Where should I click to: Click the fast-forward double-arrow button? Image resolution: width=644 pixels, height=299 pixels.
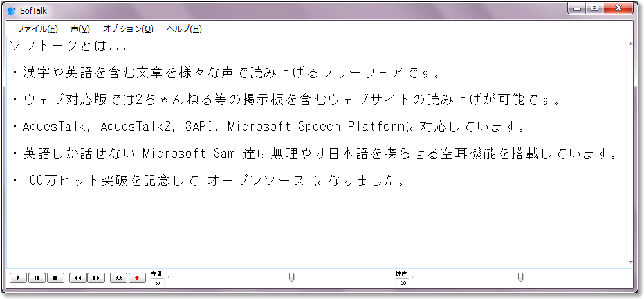96,278
